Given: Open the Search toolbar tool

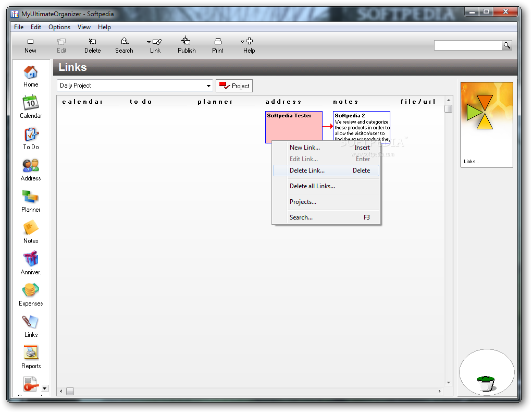Looking at the screenshot, I should [124, 45].
